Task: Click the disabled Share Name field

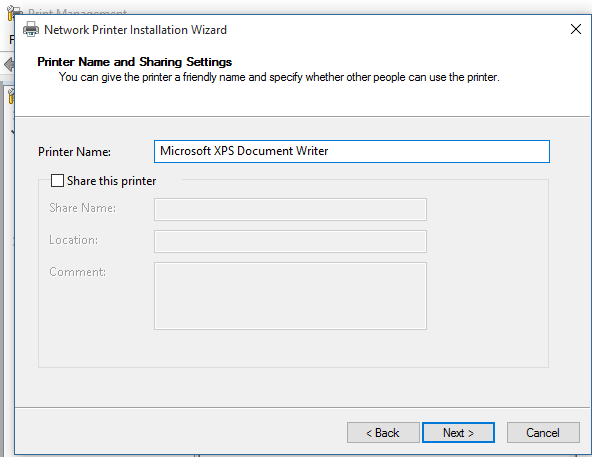Action: (x=290, y=209)
